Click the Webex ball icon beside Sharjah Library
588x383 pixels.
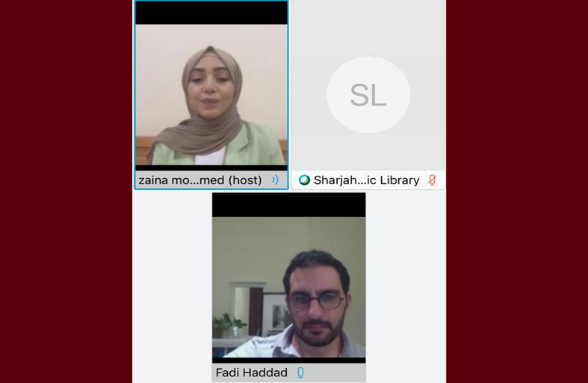(x=304, y=180)
